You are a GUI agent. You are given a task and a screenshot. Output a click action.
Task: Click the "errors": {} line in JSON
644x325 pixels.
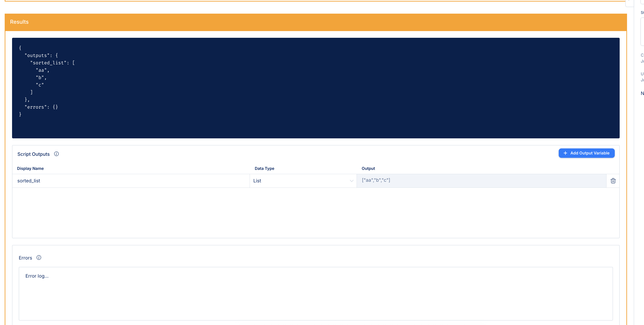[41, 107]
